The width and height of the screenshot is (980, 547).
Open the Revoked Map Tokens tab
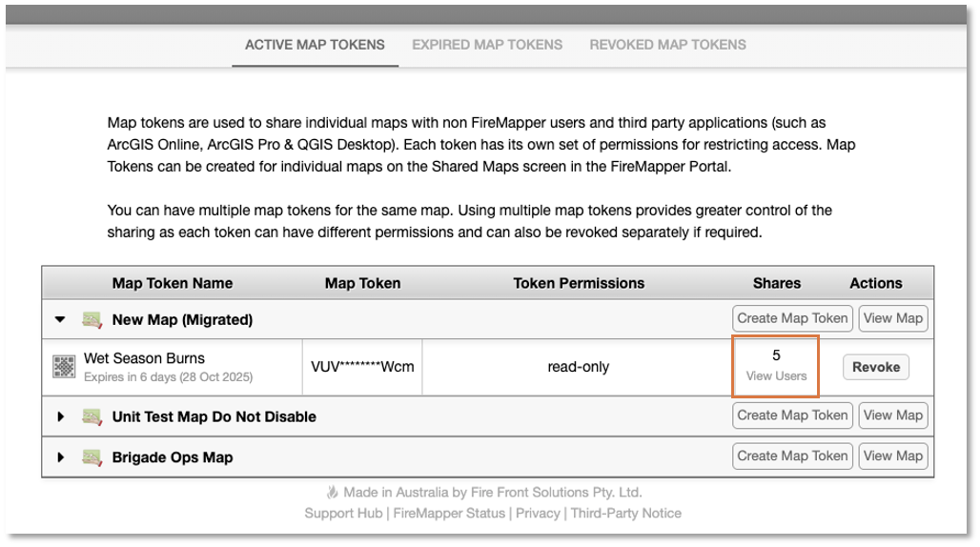tap(667, 45)
